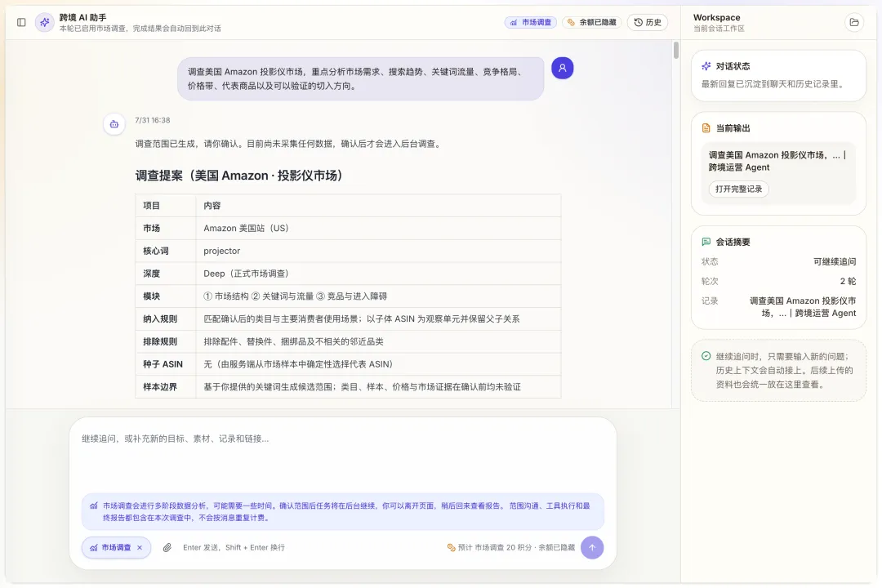This screenshot has width=882, height=588.
Task: Click the 深度 row label
Action: coord(151,274)
